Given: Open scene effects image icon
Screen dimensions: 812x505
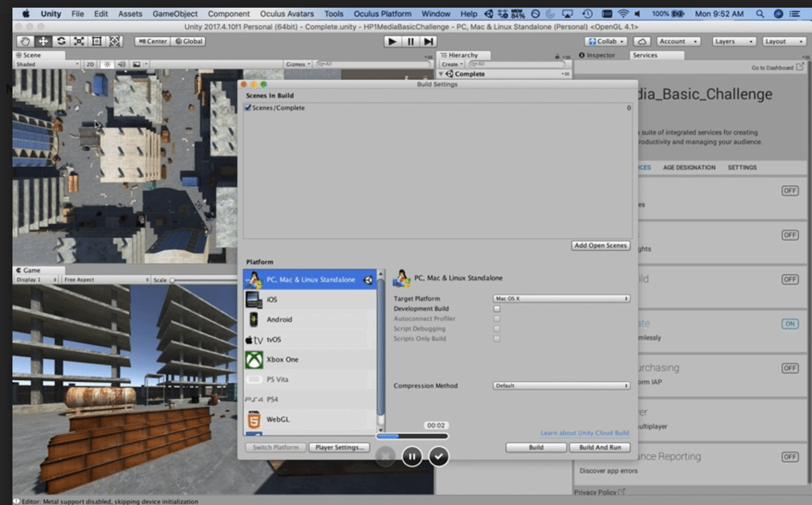Looking at the screenshot, I should pos(137,64).
